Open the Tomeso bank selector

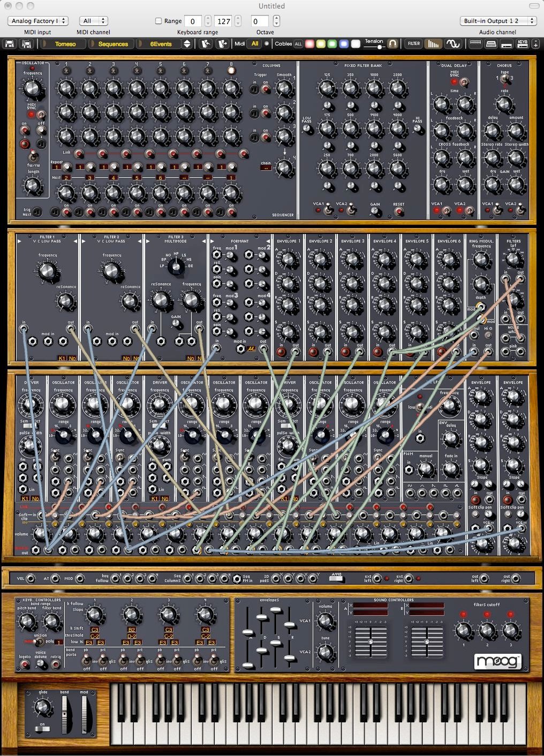click(65, 44)
